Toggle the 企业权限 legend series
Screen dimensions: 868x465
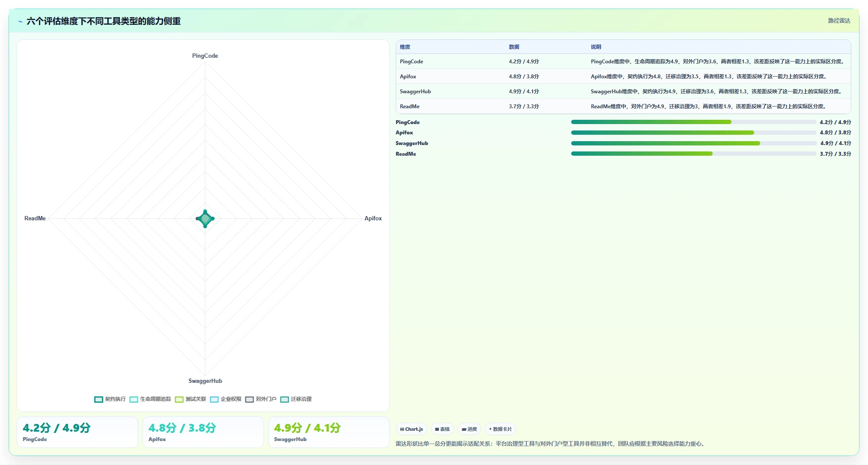tap(226, 399)
